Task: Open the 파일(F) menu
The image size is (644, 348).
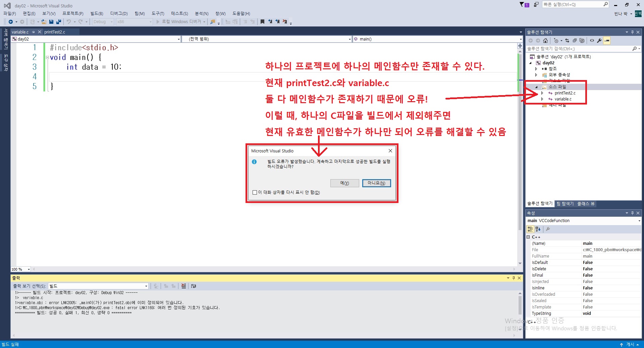Action: (x=10, y=13)
